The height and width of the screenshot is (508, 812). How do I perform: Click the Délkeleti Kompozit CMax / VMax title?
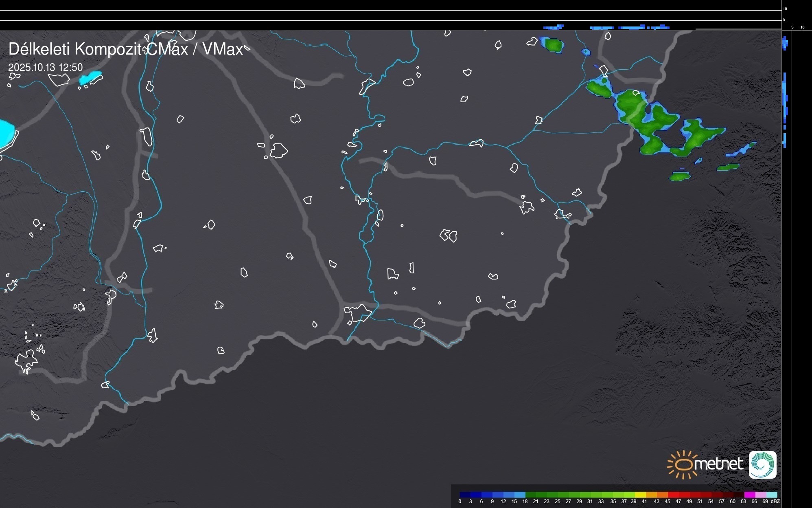coord(125,49)
